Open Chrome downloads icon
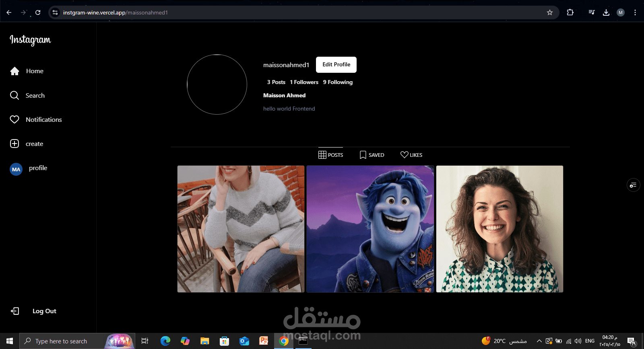 (x=606, y=12)
